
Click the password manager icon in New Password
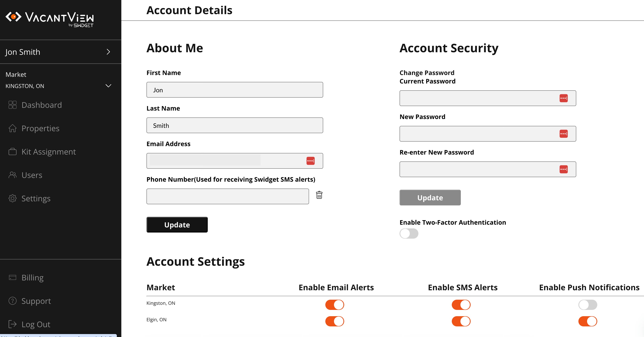point(563,134)
